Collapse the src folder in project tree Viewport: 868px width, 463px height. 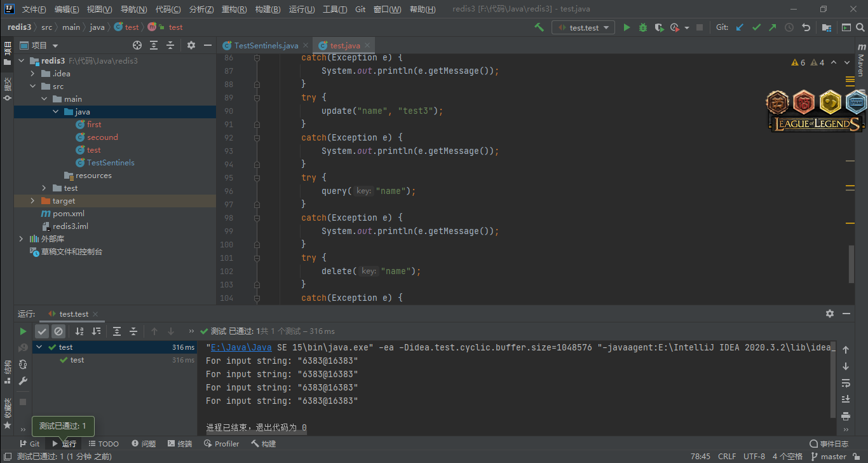click(33, 86)
